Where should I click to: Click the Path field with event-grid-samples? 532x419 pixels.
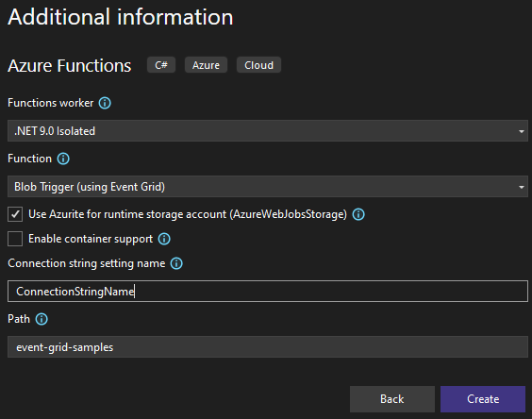pos(268,346)
